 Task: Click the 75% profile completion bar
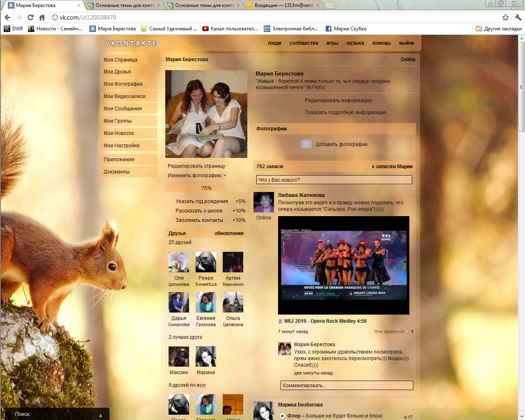coord(206,188)
